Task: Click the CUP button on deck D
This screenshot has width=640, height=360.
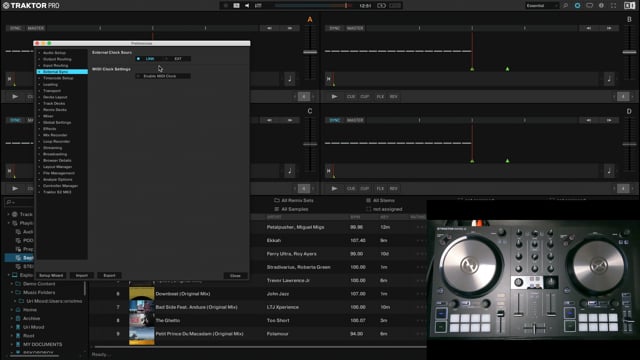Action: click(364, 189)
